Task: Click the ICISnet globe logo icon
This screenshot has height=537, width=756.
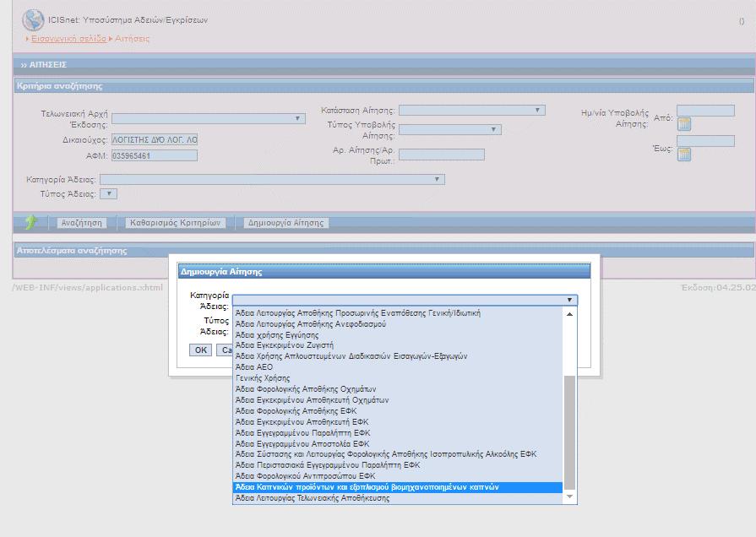Action: coord(33,20)
